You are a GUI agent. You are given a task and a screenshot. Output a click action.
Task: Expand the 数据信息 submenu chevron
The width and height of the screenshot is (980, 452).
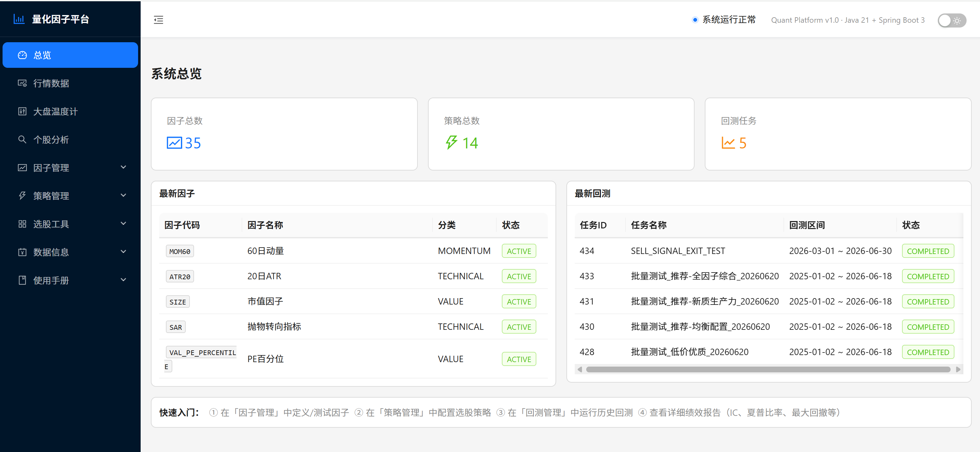point(123,252)
